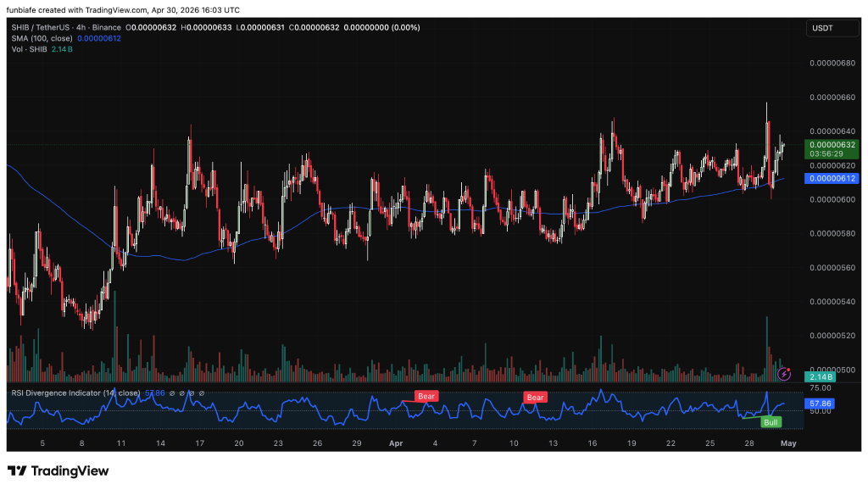868x490 pixels.
Task: Click the last RSI null-value symbol
Action: click(x=200, y=393)
